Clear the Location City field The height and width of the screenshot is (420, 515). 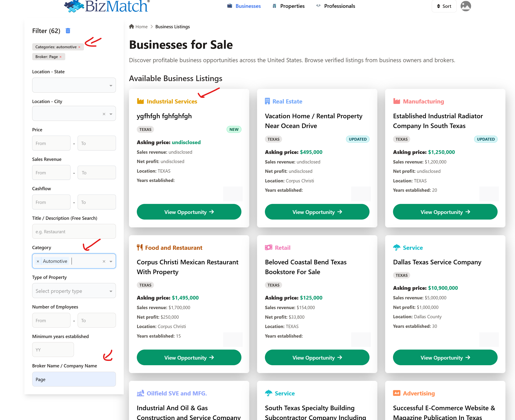[x=104, y=114]
